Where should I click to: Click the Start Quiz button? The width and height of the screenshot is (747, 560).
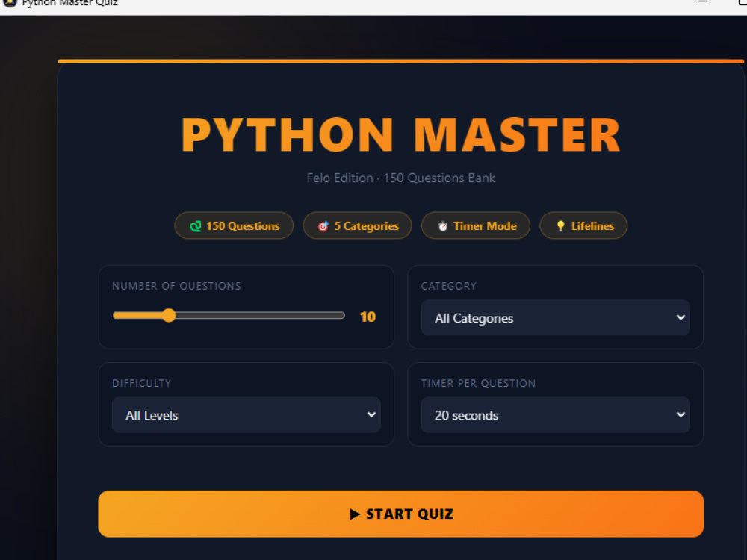[400, 514]
